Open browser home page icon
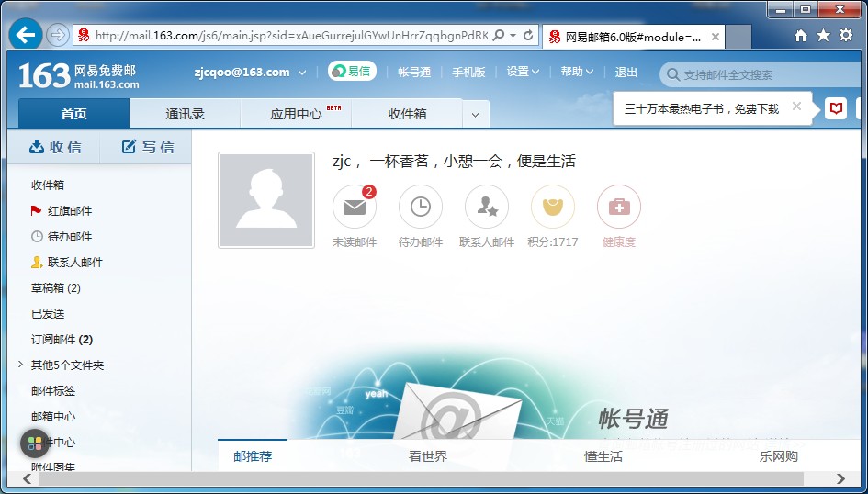The height and width of the screenshot is (494, 868). (800, 36)
